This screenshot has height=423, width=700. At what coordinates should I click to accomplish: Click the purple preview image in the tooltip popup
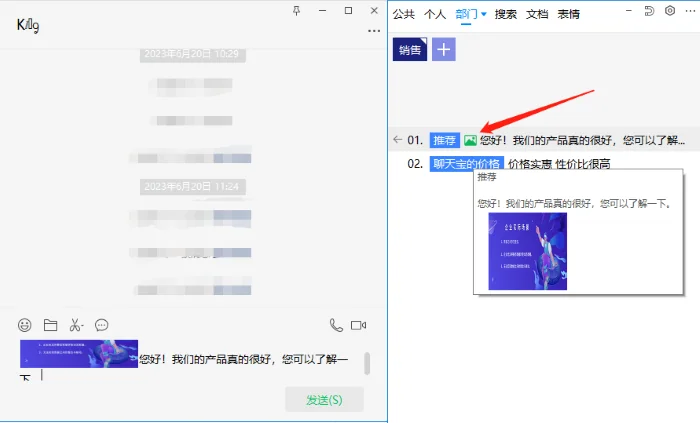click(528, 251)
